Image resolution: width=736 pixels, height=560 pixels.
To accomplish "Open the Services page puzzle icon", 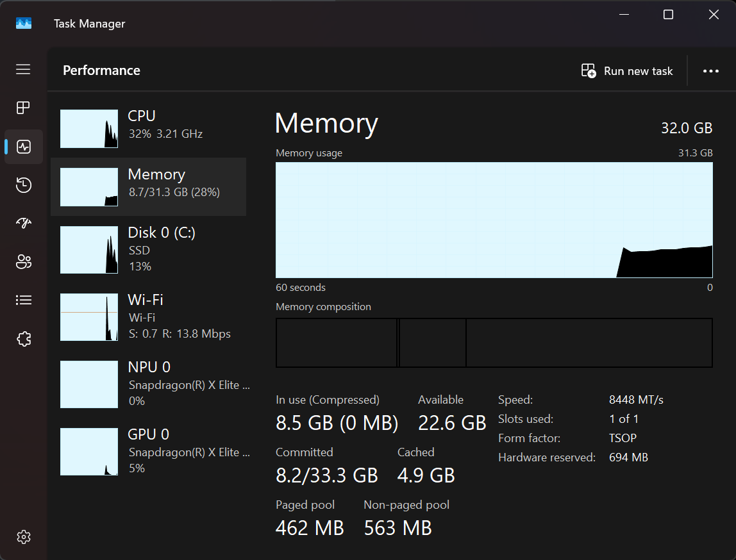I will (24, 338).
